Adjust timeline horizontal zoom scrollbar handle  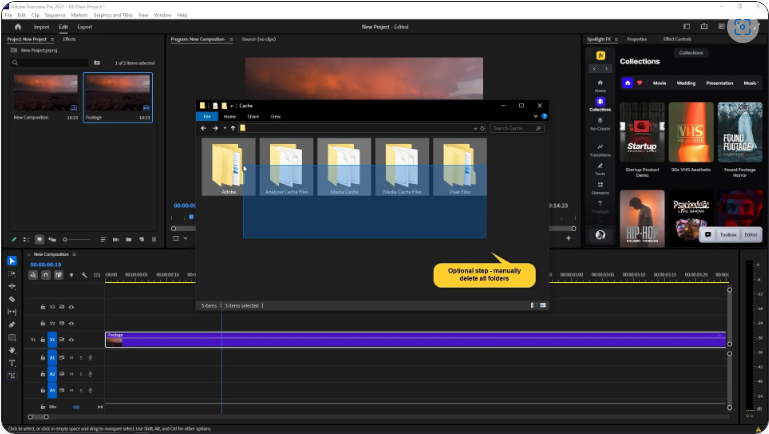click(46, 417)
